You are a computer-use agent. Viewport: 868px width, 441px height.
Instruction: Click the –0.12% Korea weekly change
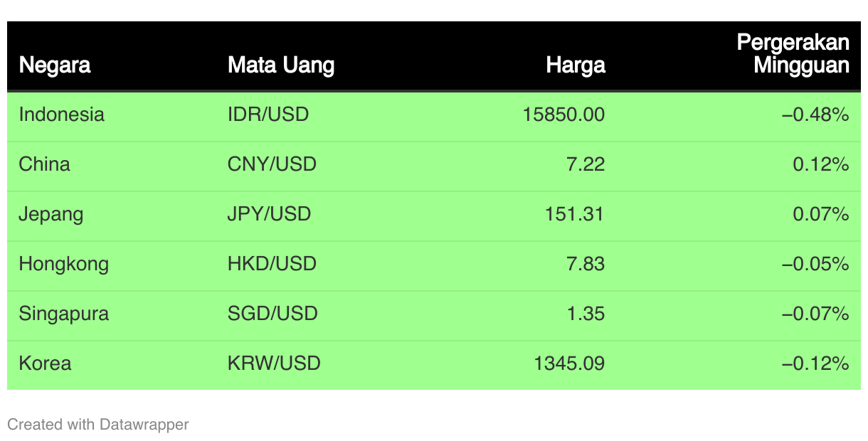point(815,363)
